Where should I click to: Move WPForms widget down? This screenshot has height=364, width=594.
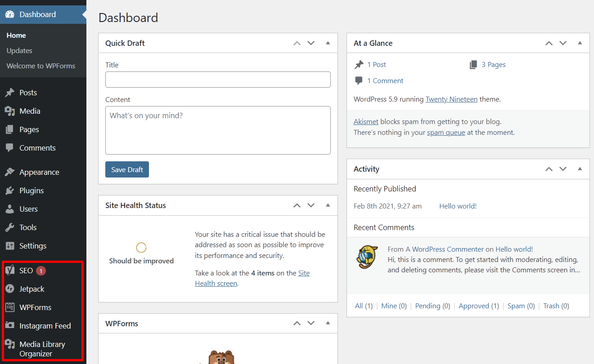[x=311, y=324]
